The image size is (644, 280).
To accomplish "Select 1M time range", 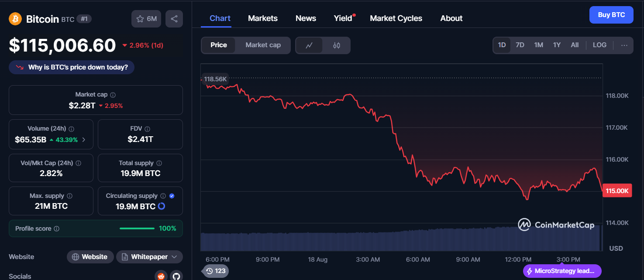I will coord(538,45).
